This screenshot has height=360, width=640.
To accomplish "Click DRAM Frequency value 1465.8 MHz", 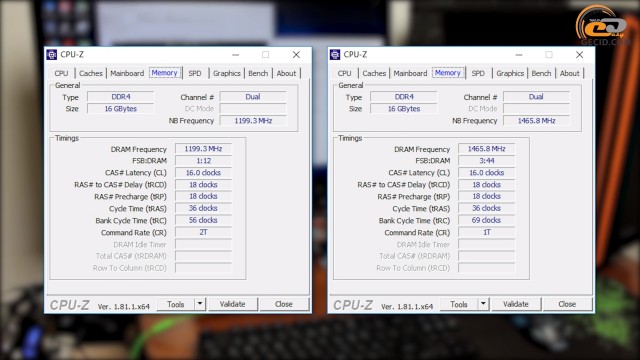I will pyautogui.click(x=487, y=149).
